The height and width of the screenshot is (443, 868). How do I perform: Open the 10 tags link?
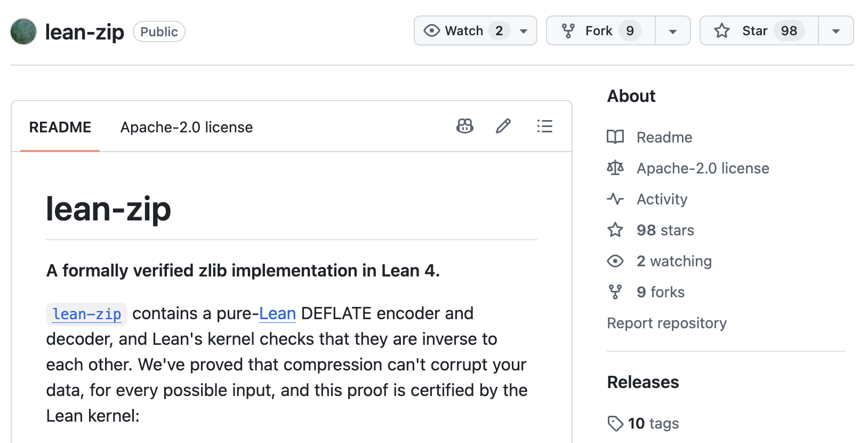pyautogui.click(x=654, y=423)
